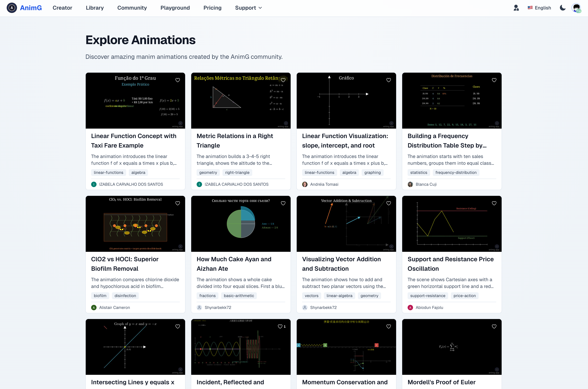Click the green avatar for Alistair Cameron
This screenshot has height=389, width=588.
click(x=94, y=307)
